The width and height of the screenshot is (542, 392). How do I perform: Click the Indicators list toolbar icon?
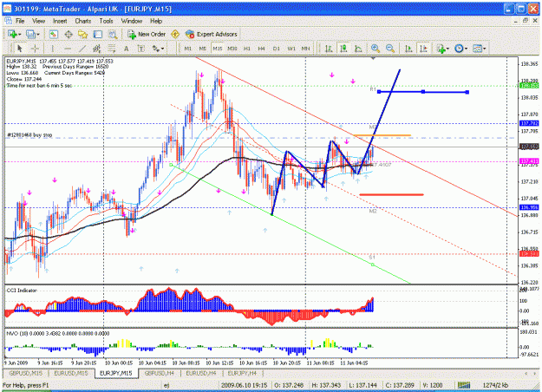[441, 49]
